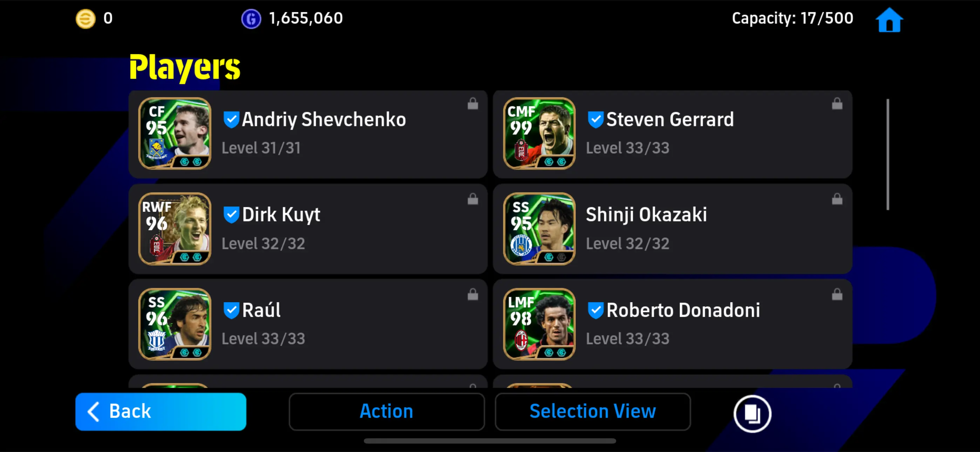Open Shinji Okazaki SS 95 card thumbnail
Viewport: 980px width, 452px height.
pyautogui.click(x=539, y=229)
